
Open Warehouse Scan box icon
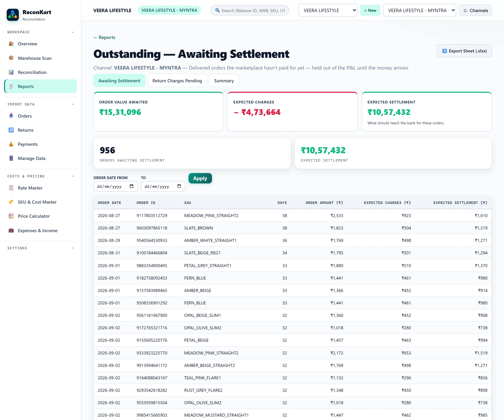pos(11,58)
